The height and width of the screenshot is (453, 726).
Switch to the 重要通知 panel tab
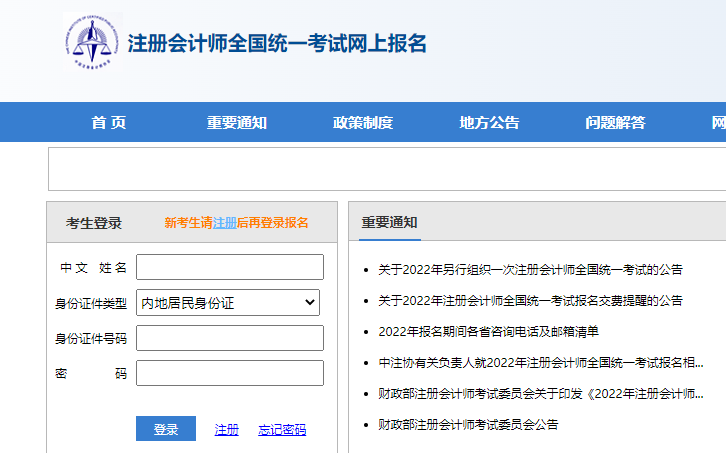[390, 223]
